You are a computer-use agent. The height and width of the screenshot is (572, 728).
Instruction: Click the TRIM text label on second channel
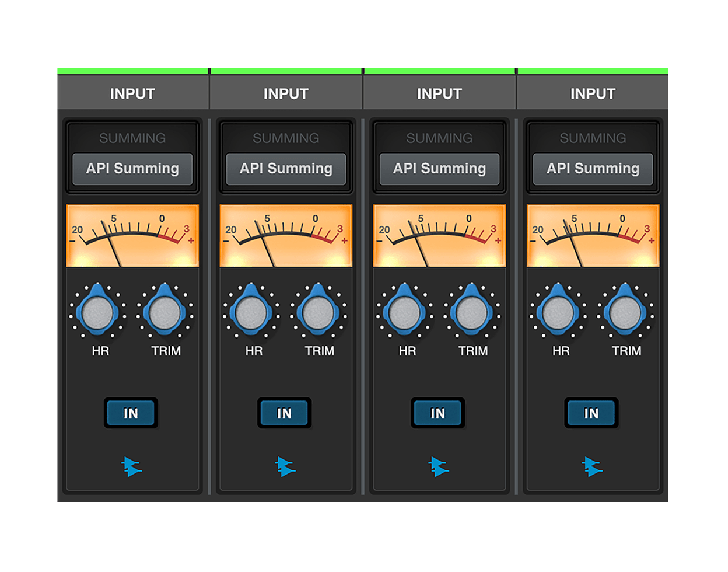coord(319,351)
